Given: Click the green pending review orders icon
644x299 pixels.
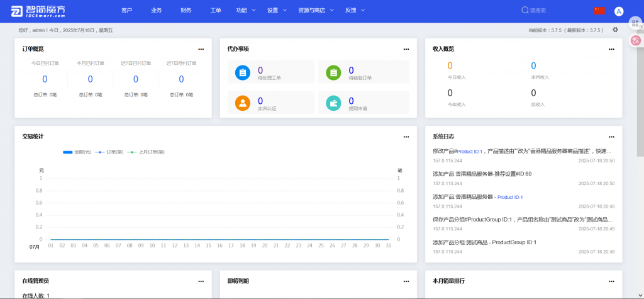Looking at the screenshot, I should [x=333, y=72].
